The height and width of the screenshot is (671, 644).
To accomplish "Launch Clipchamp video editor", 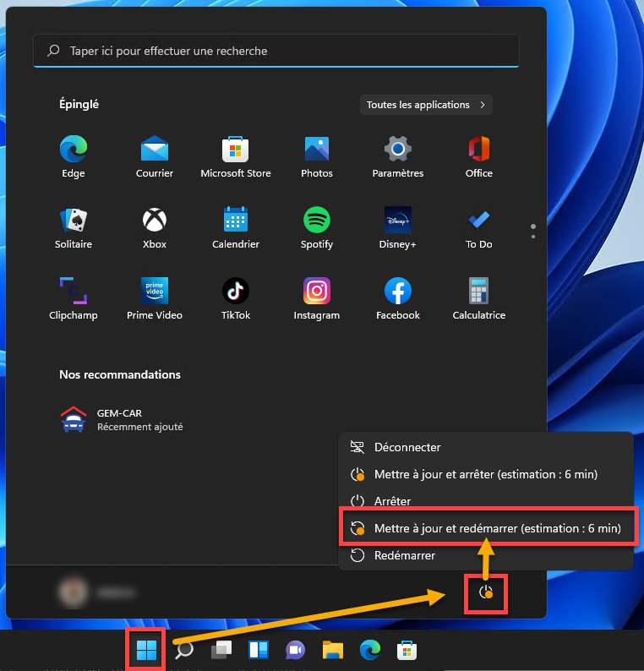I will pyautogui.click(x=74, y=298).
